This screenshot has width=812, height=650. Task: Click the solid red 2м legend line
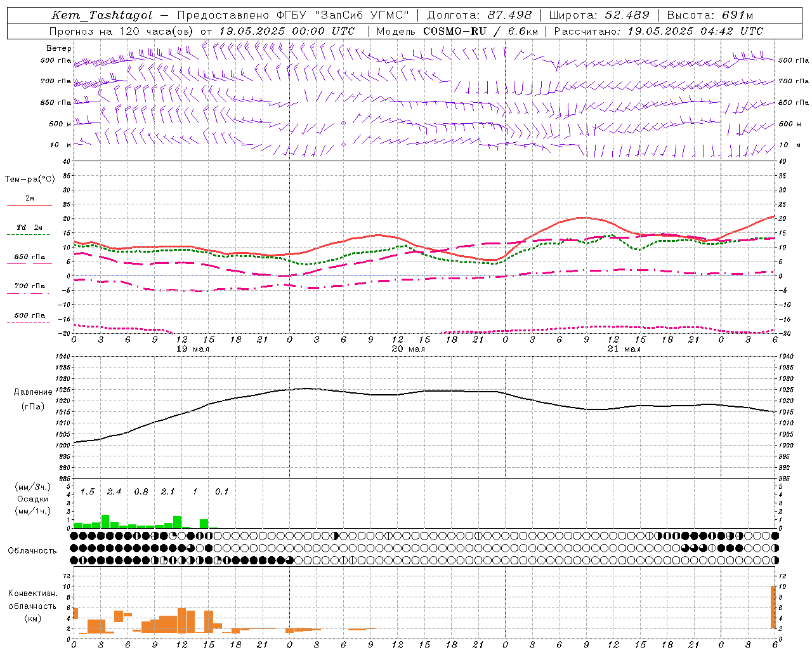(x=29, y=205)
